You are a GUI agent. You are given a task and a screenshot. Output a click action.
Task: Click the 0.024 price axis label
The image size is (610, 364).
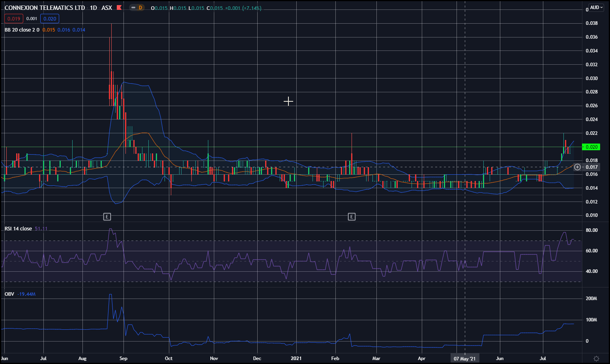(x=591, y=119)
